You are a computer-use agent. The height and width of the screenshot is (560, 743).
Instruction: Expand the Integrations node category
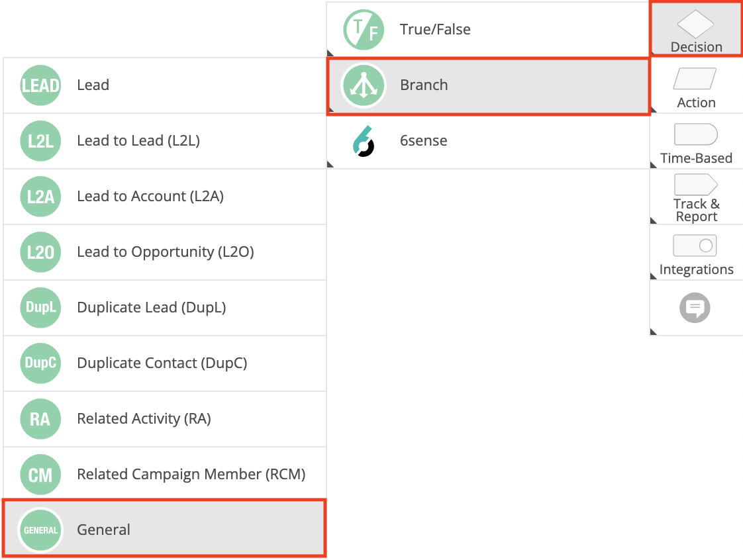pyautogui.click(x=696, y=253)
